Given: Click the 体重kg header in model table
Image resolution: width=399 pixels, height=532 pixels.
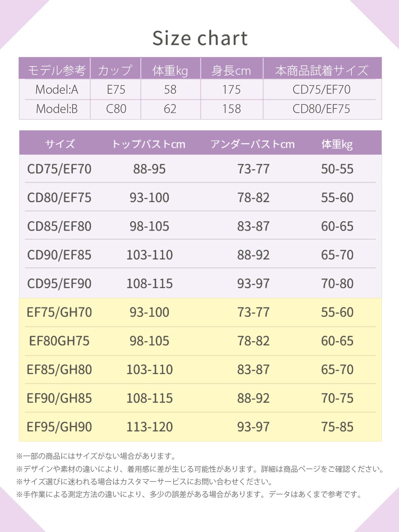Looking at the screenshot, I should [x=170, y=70].
